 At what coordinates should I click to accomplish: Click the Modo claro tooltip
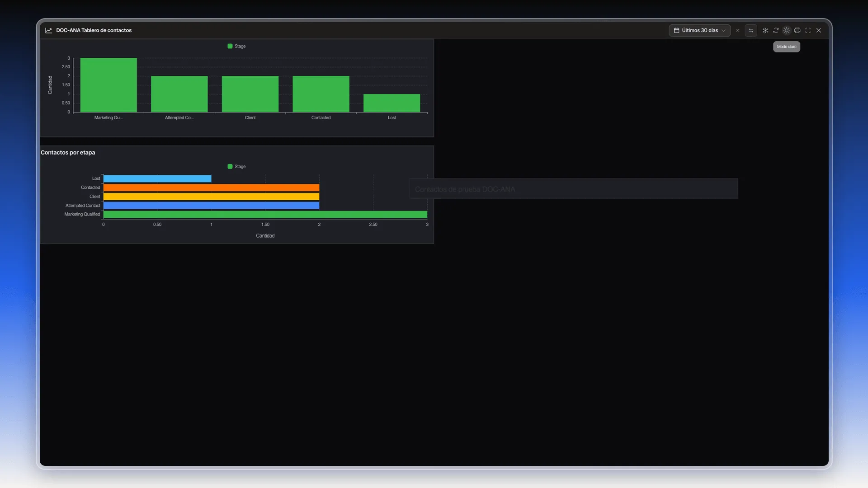[x=787, y=47]
